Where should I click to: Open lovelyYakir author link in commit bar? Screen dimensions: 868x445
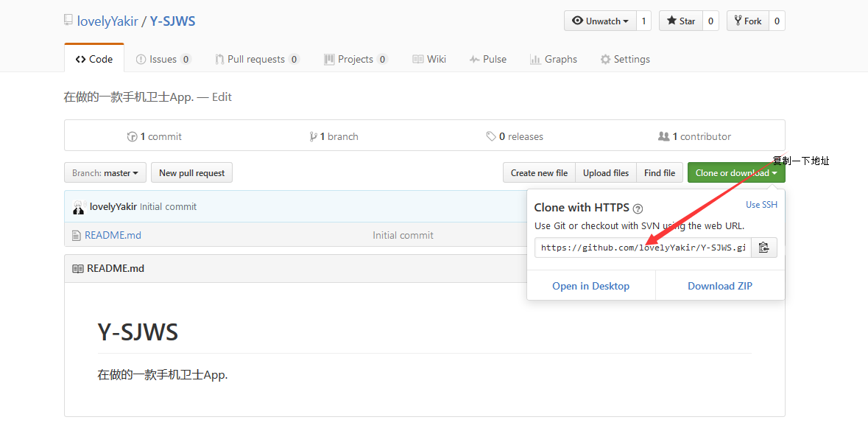pos(113,207)
